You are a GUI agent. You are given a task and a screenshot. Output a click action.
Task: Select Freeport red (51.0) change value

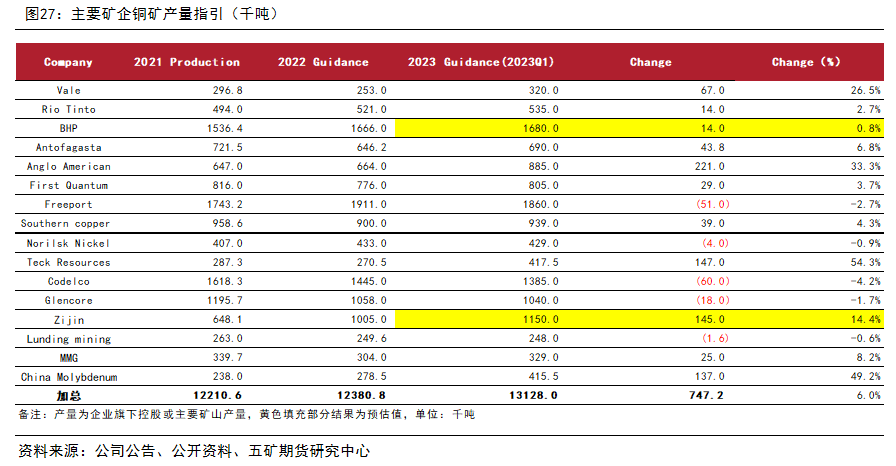coord(713,204)
